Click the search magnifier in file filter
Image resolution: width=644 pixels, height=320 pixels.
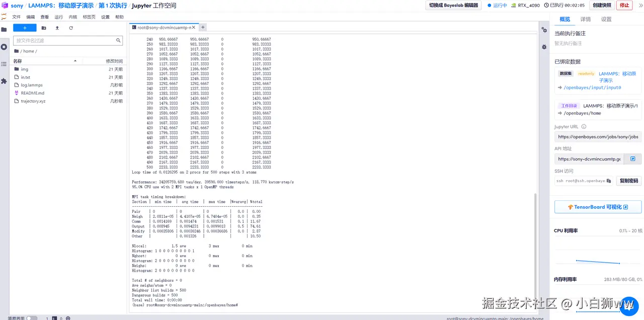pyautogui.click(x=119, y=40)
